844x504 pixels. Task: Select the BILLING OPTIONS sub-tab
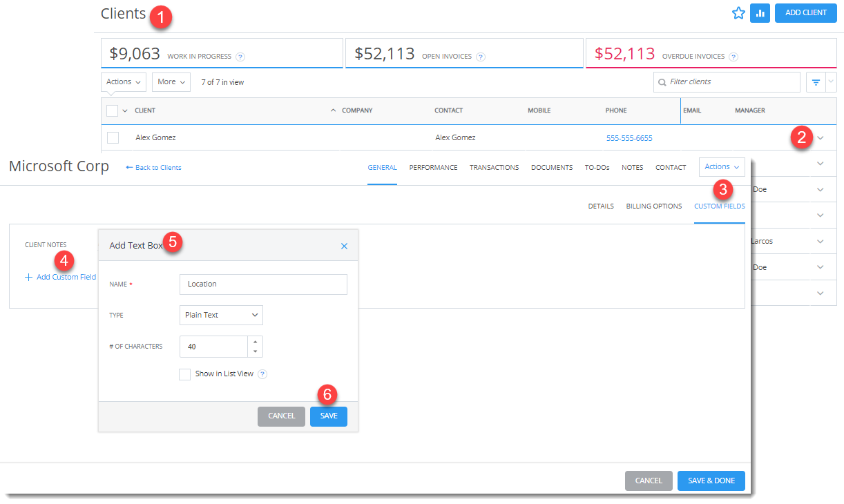654,206
